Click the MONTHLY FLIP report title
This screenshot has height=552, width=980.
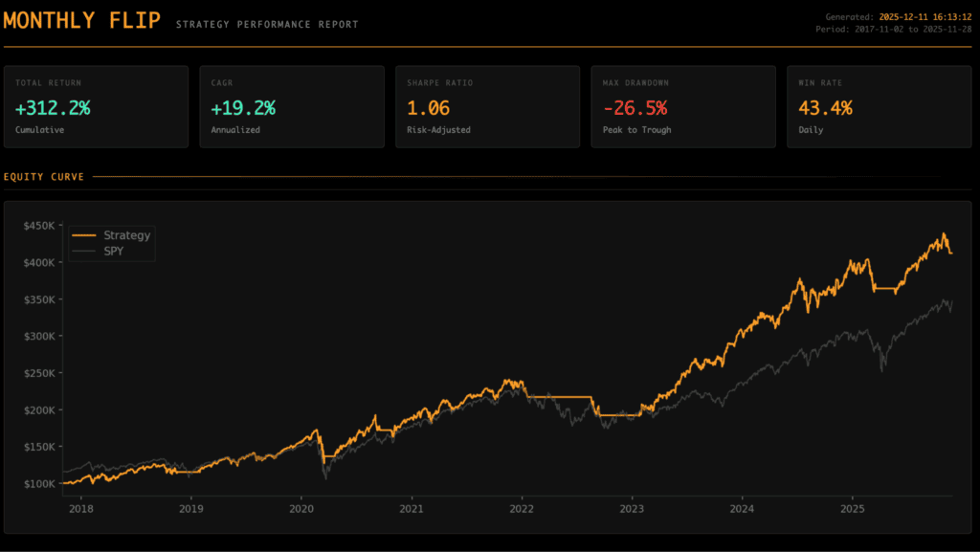click(82, 21)
